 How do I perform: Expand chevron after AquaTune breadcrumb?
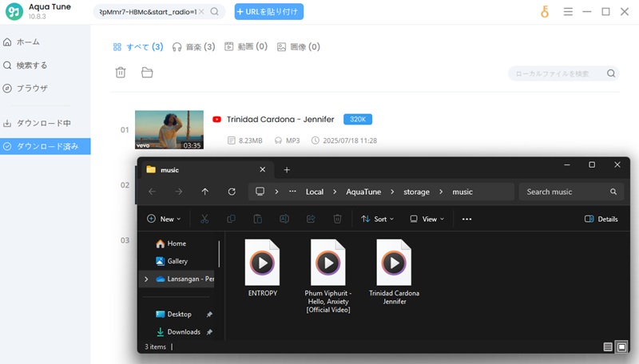pos(392,192)
